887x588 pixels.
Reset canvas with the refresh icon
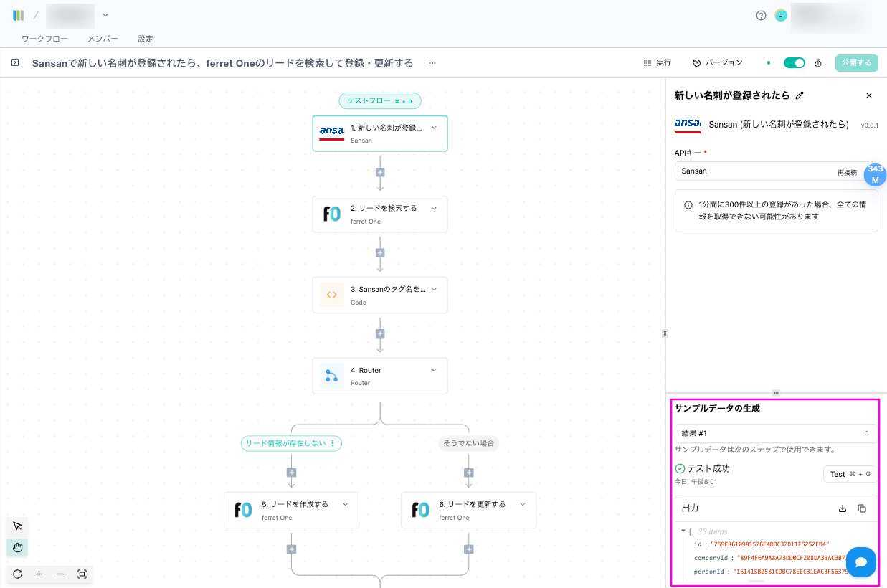coord(17,574)
